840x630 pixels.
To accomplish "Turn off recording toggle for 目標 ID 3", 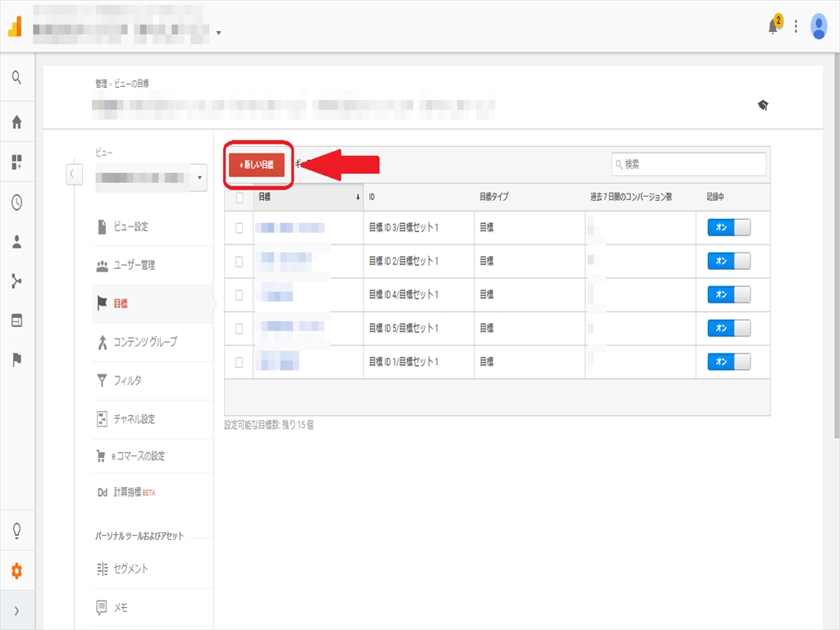I will [728, 227].
